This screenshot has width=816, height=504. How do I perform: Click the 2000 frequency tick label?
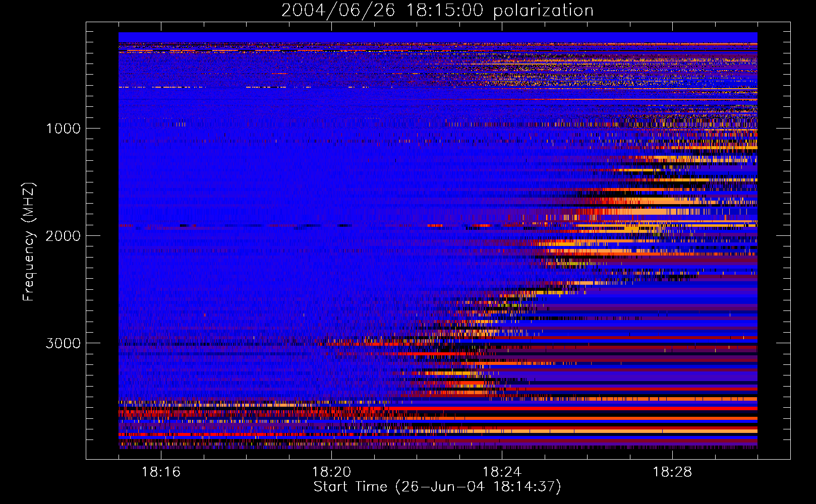tap(63, 236)
